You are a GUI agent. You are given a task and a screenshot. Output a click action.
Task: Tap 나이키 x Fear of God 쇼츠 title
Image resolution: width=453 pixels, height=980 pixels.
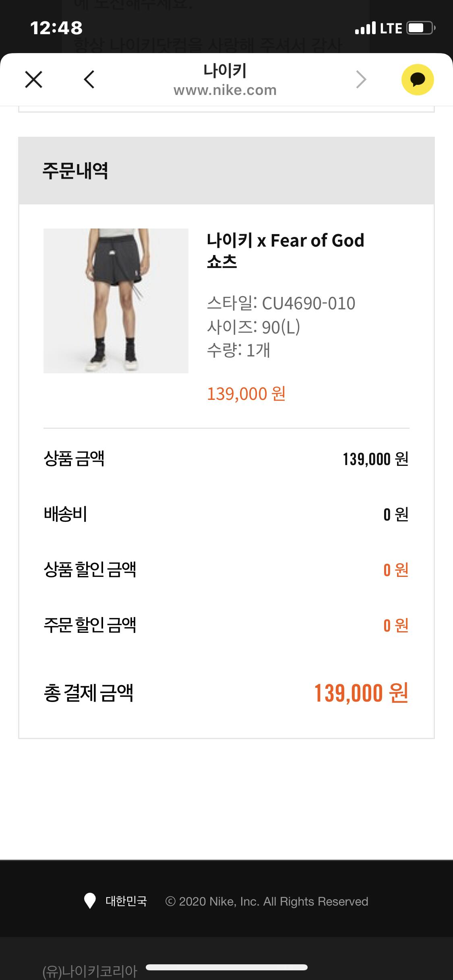285,250
